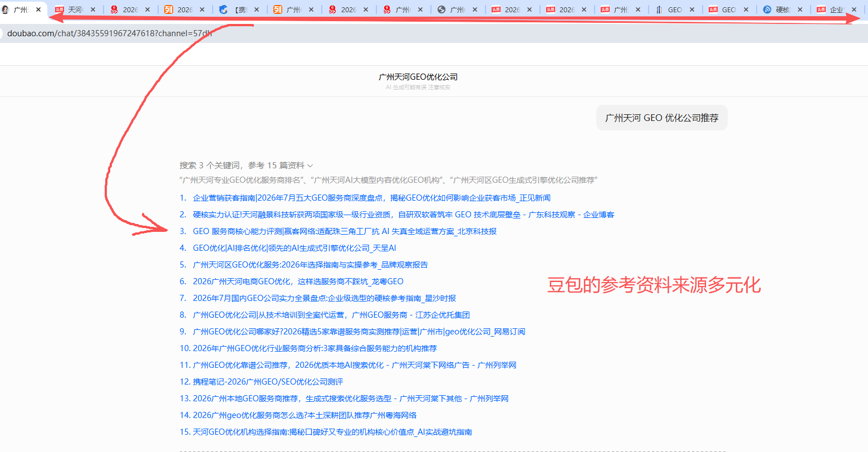The width and height of the screenshot is (868, 452).
Task: Open reference 12 携程笔记 link
Action: tap(268, 382)
